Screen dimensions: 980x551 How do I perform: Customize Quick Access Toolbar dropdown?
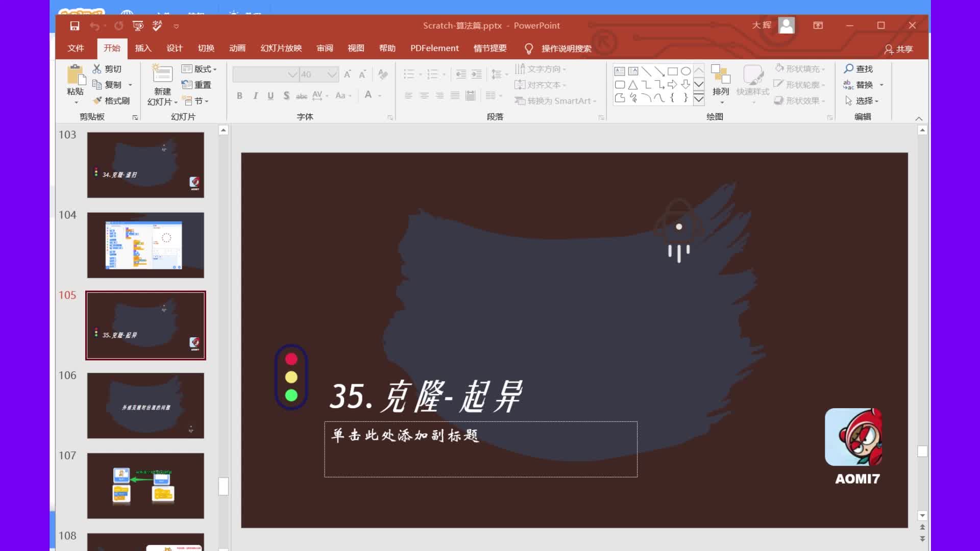click(x=176, y=26)
